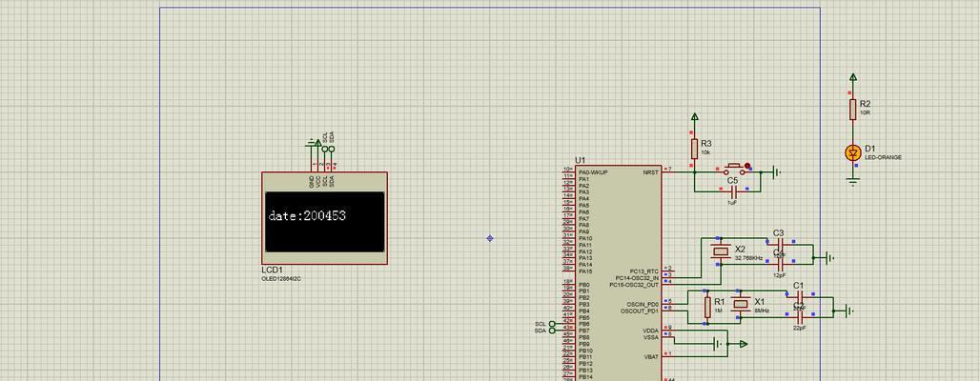Click the power terminal arrow above R3
Screen dimensions: 980x381
(694, 116)
